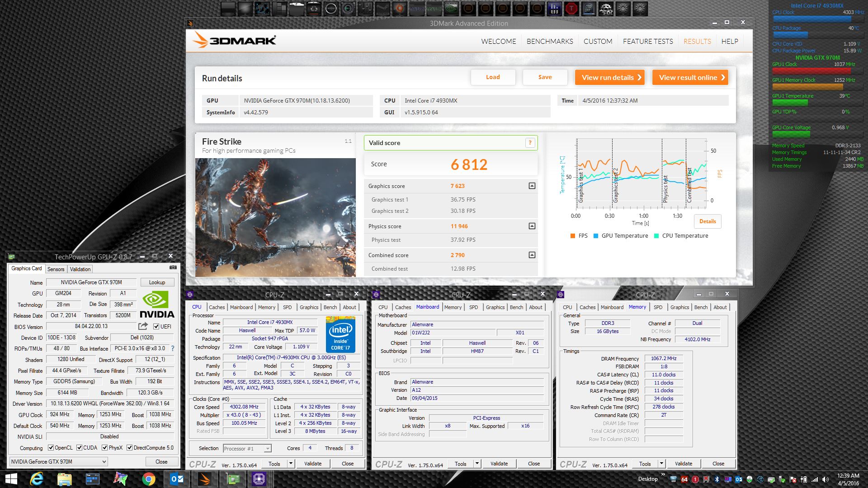Switch to Outlook in the taskbar
The image size is (868, 488).
(x=177, y=479)
